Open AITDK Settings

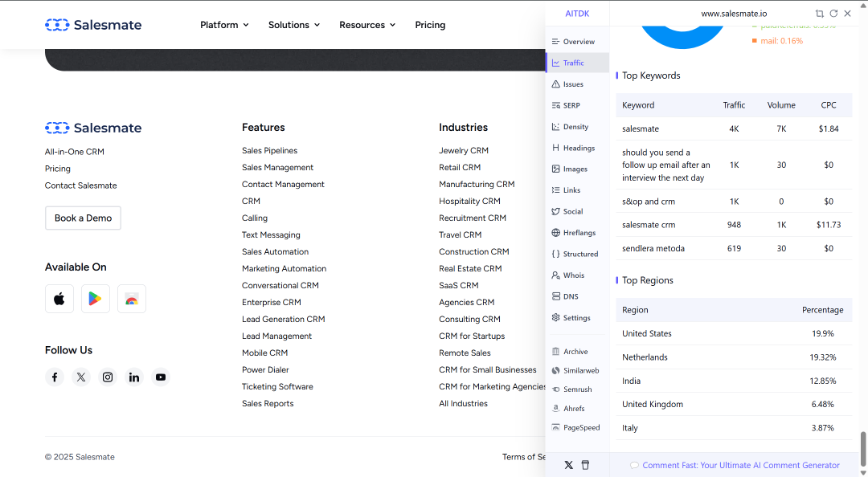(x=577, y=318)
